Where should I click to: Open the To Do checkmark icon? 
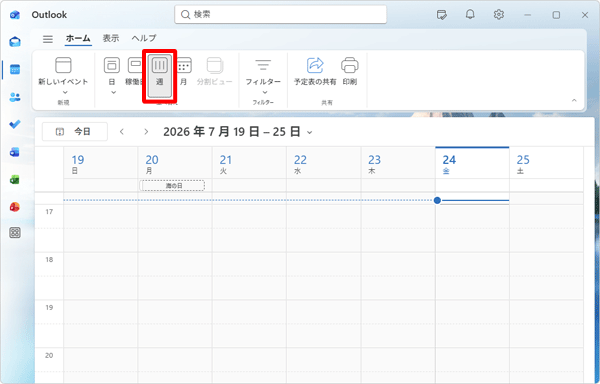click(15, 124)
